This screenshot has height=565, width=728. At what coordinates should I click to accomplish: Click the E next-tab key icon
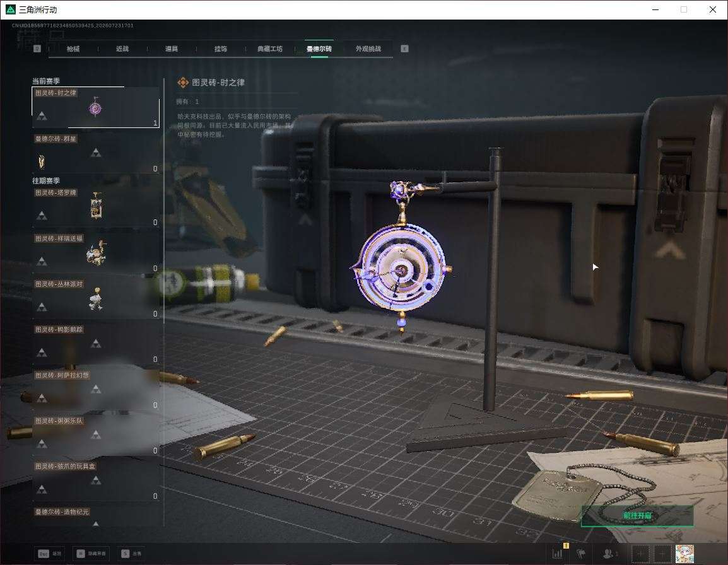(x=405, y=49)
